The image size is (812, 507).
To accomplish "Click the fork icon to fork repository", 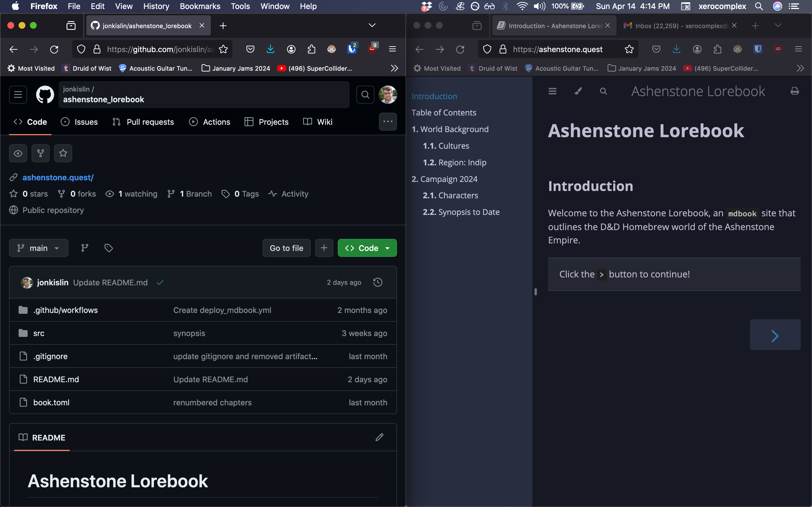I will pos(40,153).
